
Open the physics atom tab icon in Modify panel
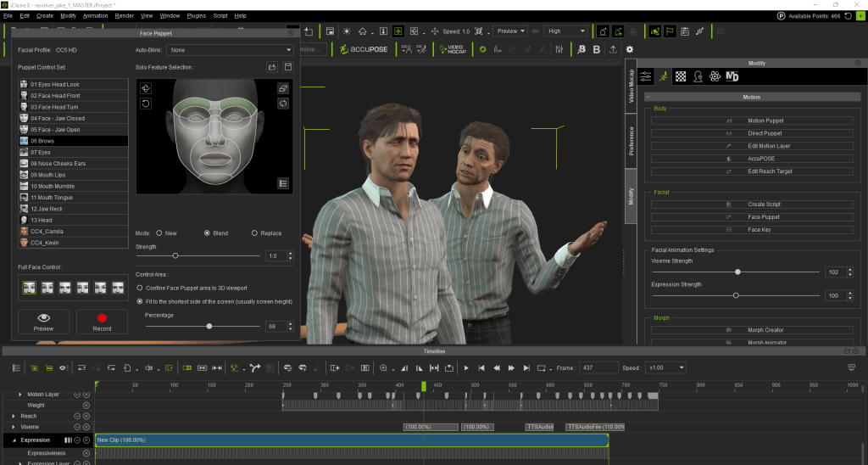[715, 76]
